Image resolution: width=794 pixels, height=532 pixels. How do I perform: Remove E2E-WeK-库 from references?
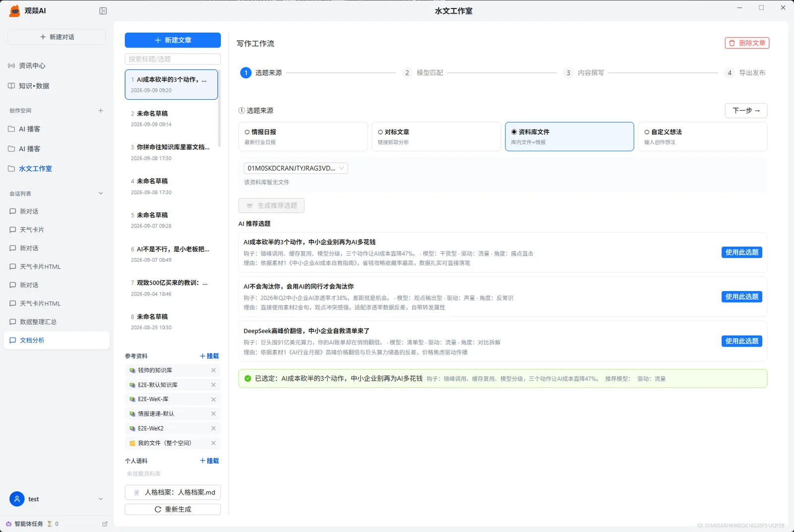pyautogui.click(x=213, y=399)
